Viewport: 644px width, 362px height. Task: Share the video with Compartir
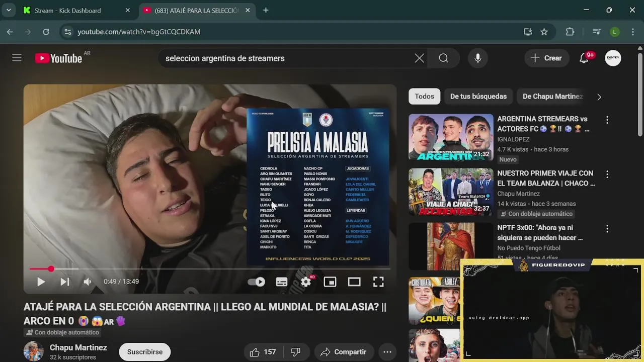[x=344, y=352]
